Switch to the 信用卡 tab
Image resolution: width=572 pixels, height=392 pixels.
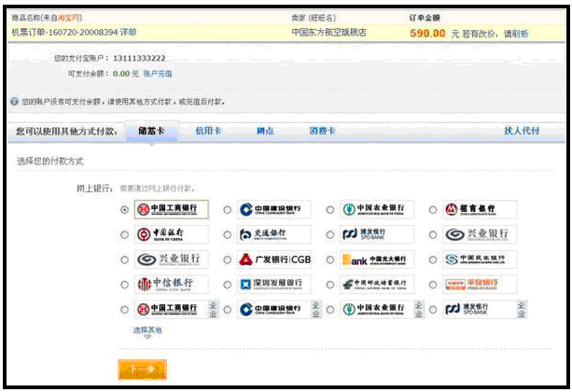(209, 131)
